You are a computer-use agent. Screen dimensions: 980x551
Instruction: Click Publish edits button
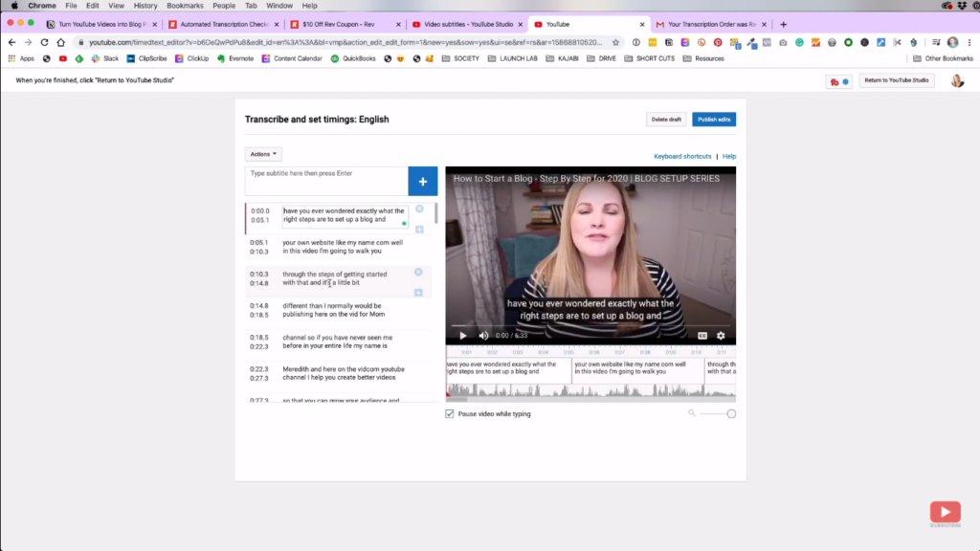(714, 120)
